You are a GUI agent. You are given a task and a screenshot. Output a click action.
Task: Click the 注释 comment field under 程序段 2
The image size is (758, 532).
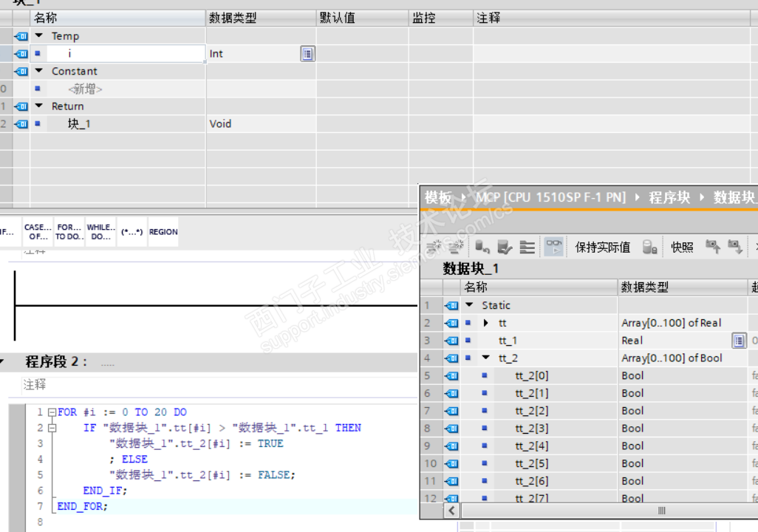click(x=220, y=384)
